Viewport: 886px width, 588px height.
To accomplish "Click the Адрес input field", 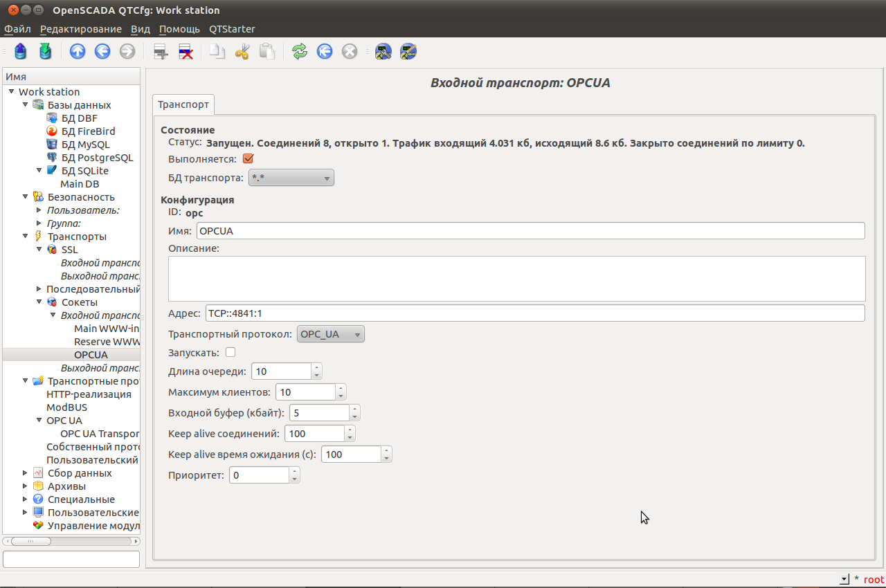I will pyautogui.click(x=534, y=313).
